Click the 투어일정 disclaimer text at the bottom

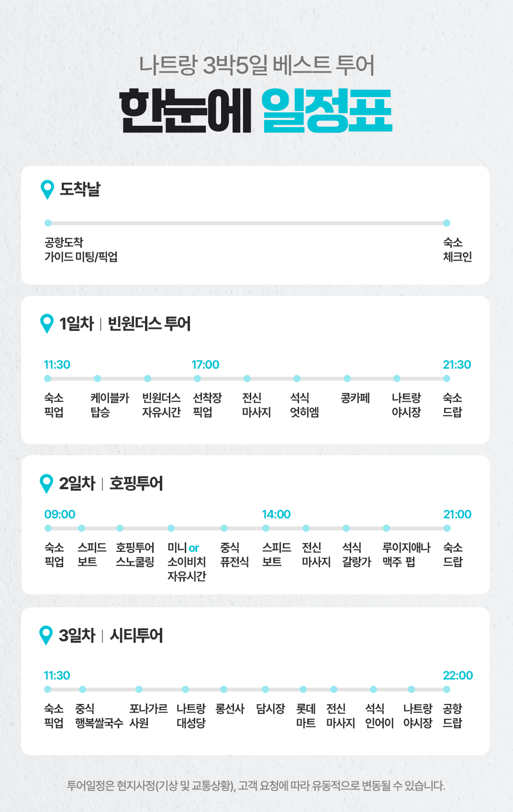(256, 786)
